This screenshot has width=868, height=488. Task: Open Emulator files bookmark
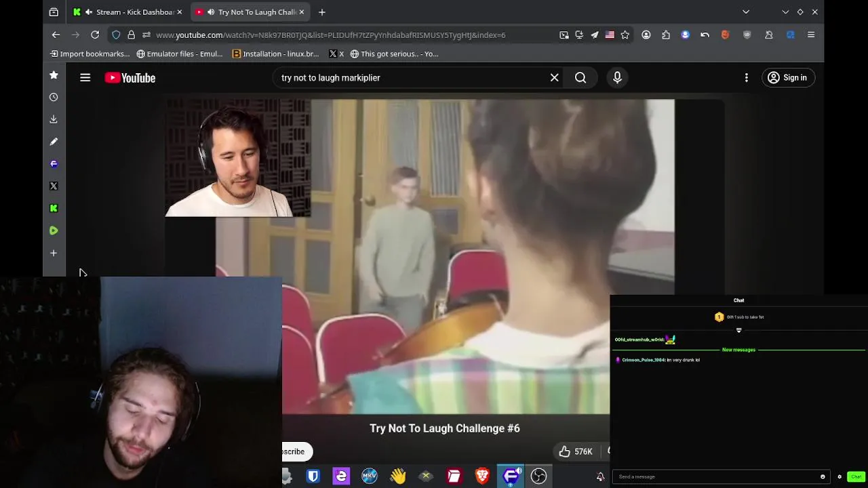180,54
